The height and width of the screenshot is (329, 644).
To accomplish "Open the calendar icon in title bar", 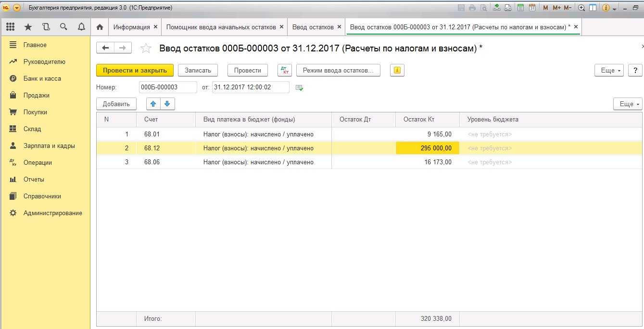I will 532,8.
